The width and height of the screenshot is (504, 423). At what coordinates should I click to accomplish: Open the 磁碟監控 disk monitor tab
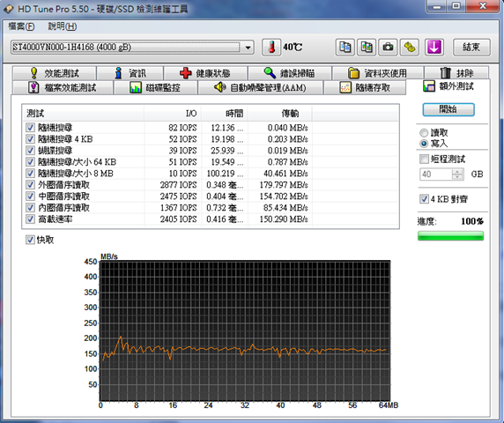(x=156, y=87)
